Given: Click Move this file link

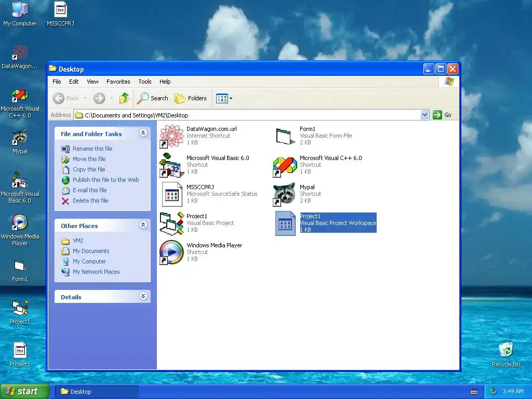Looking at the screenshot, I should [89, 159].
